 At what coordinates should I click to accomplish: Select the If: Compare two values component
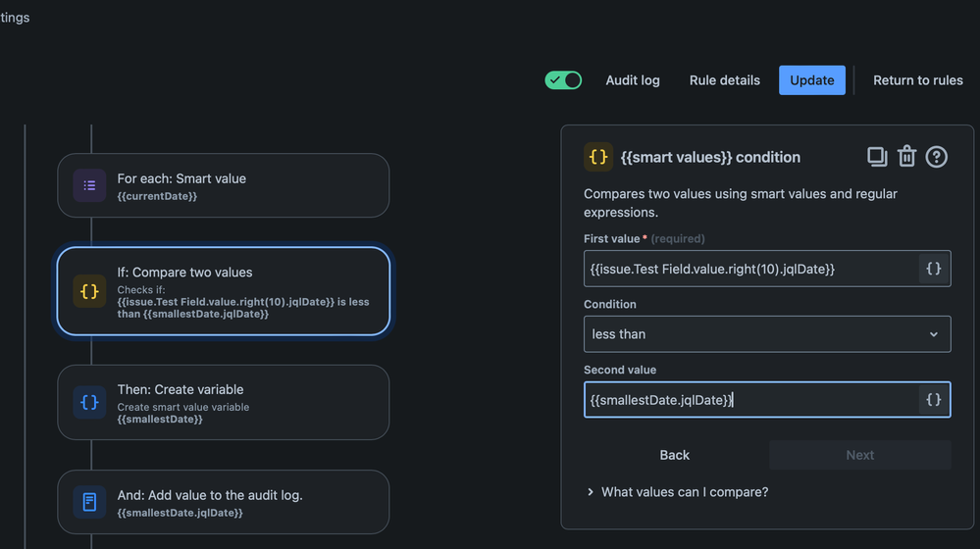pos(223,292)
